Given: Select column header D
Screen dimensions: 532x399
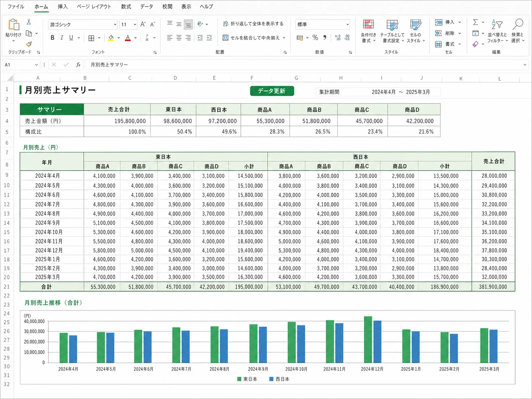Looking at the screenshot, I should point(175,78).
